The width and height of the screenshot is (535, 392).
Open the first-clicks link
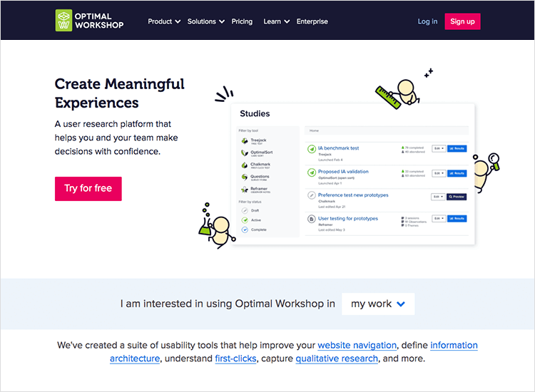[235, 359]
